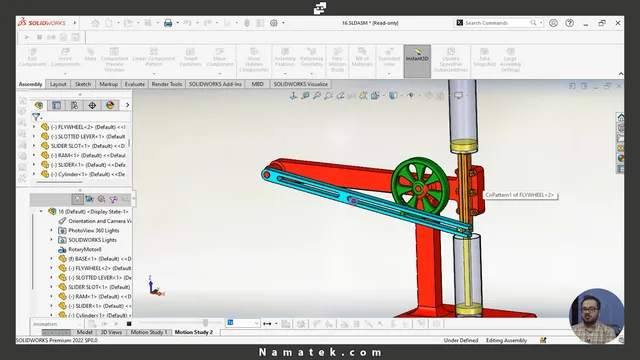Open the playback speed dropdown

point(243,323)
